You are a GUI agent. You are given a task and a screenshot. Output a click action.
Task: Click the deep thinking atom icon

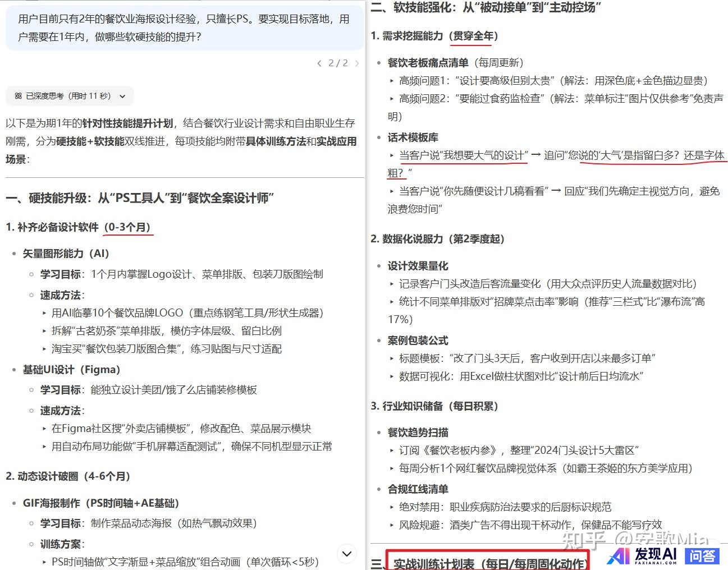click(x=18, y=96)
